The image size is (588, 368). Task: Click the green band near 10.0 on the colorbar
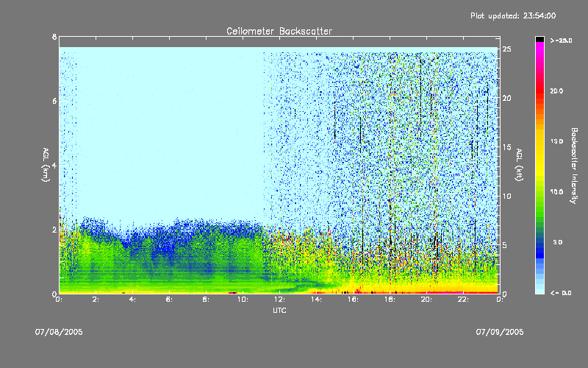539,192
